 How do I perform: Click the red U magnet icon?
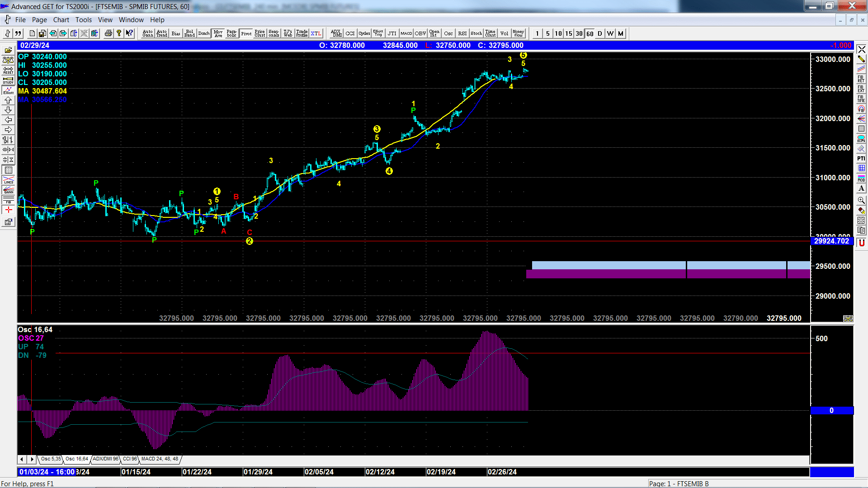(861, 243)
